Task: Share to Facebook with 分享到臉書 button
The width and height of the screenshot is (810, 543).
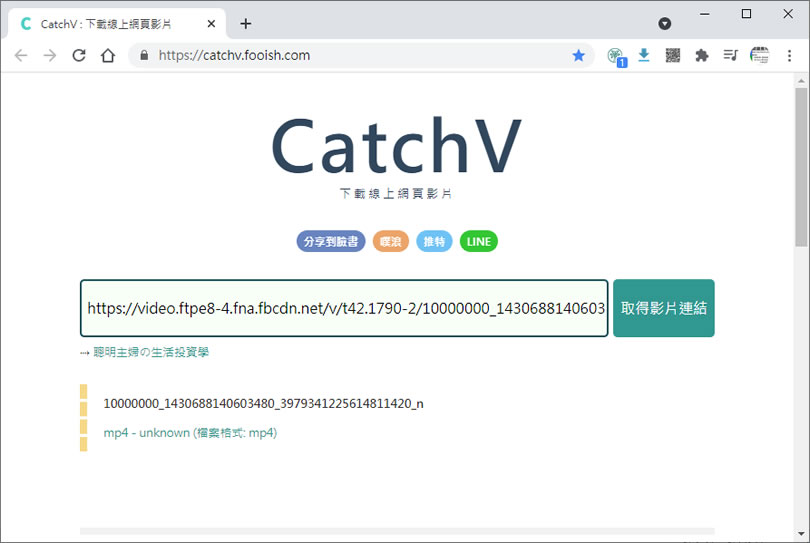Action: [331, 241]
